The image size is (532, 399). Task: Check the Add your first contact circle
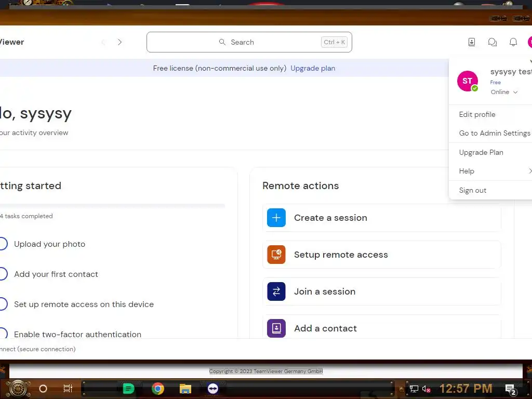3,274
